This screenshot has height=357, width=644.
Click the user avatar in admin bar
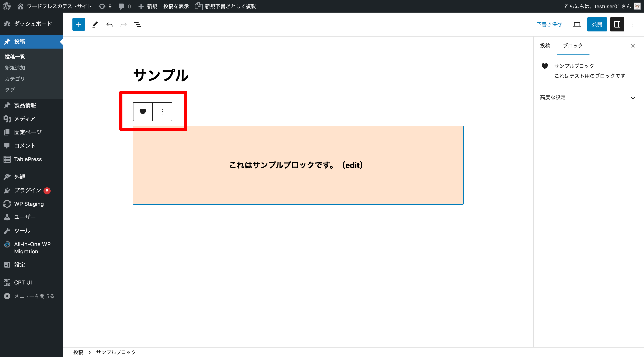tap(637, 6)
